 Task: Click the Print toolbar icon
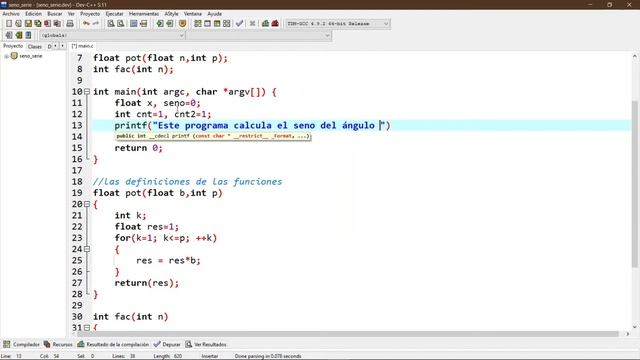click(x=70, y=24)
